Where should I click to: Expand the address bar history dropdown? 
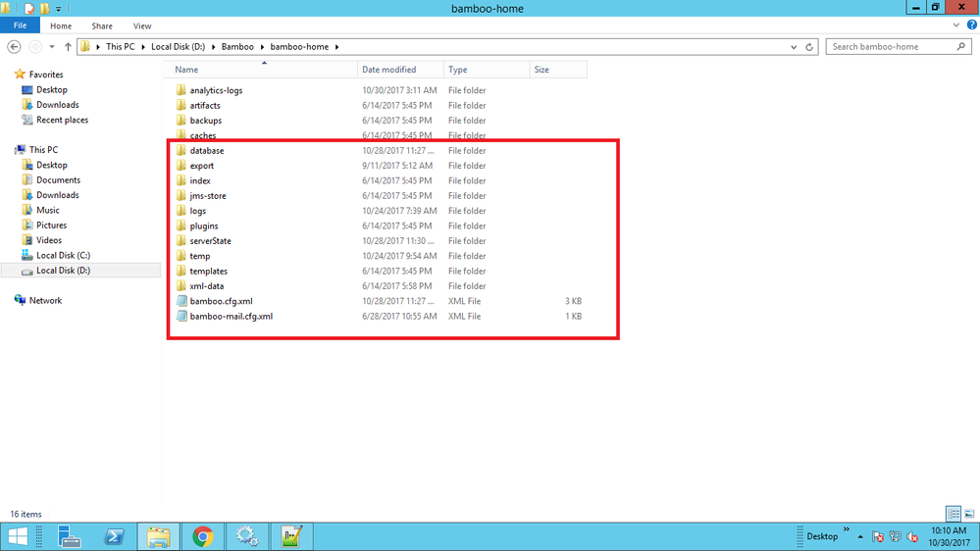[x=794, y=47]
